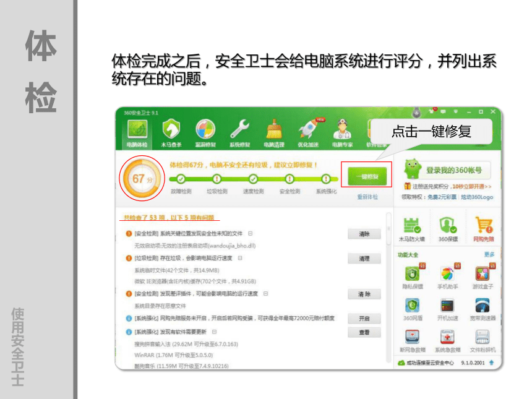Viewport: 532px width, 399px height.
Task: Click the wandoujia_bho.dll invalid startup entry
Action: [195, 246]
